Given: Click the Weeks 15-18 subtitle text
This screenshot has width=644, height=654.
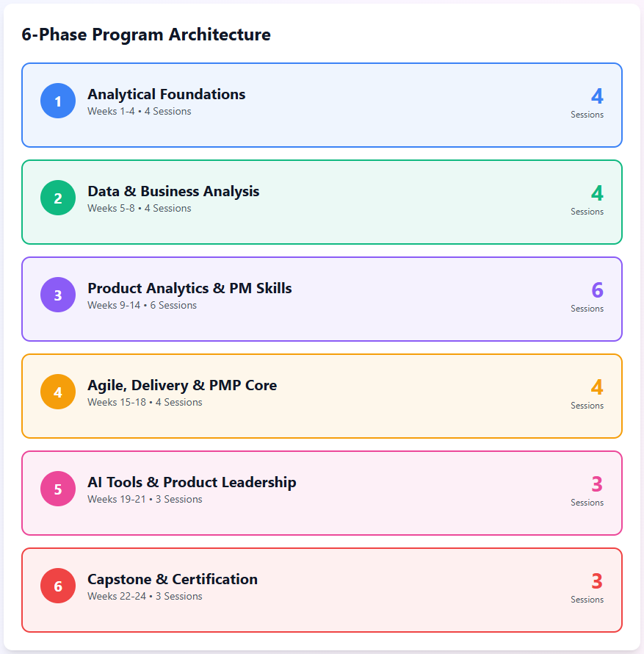Looking at the screenshot, I should [145, 403].
